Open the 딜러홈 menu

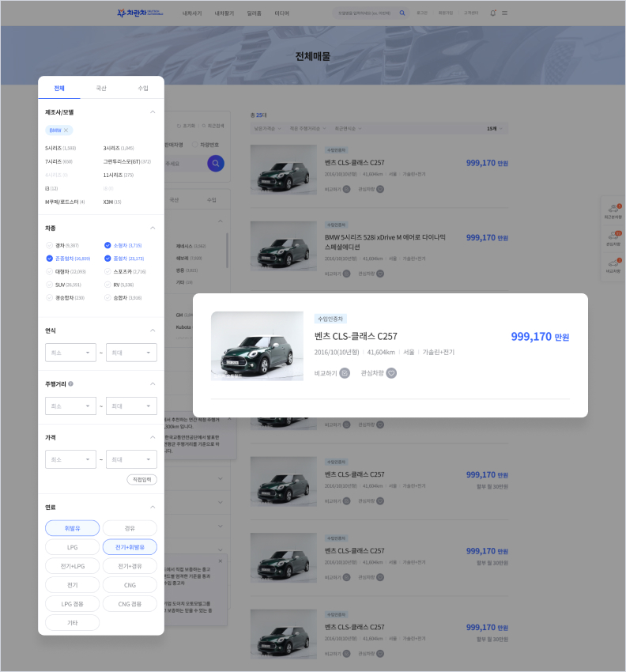[254, 13]
